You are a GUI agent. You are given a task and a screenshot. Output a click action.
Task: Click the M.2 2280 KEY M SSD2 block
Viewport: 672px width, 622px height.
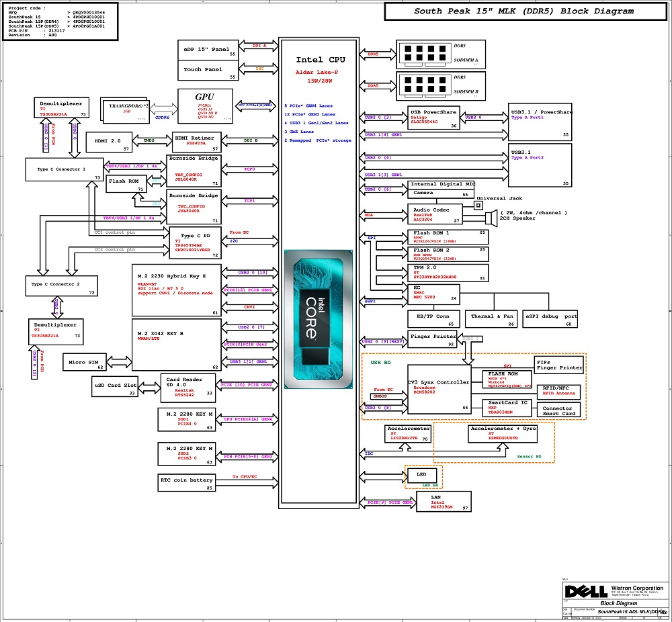(187, 454)
